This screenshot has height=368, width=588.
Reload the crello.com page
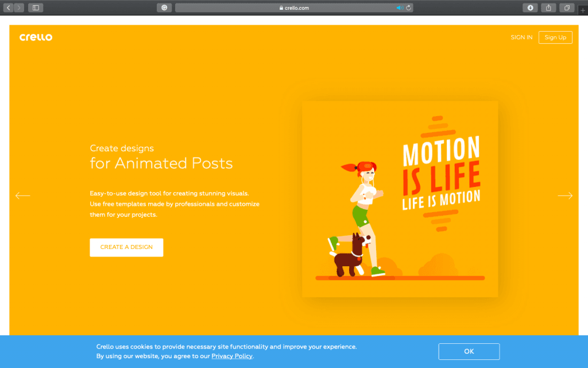[408, 7]
